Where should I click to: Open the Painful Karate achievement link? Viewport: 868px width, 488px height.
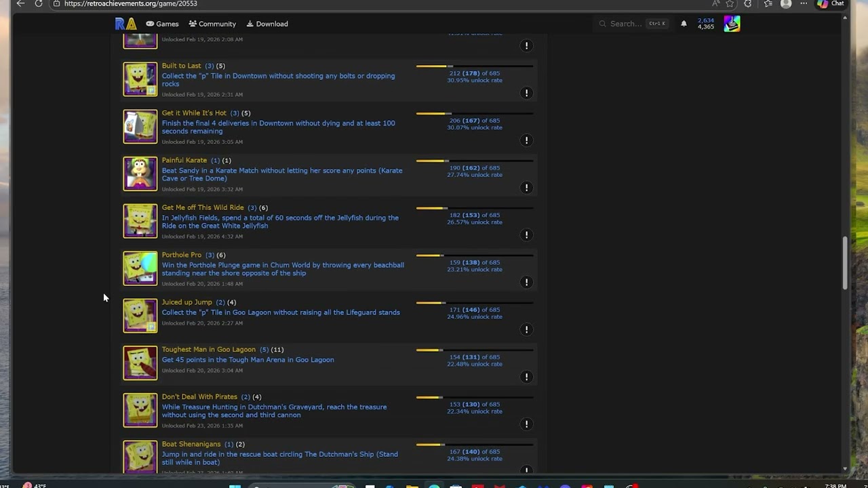click(184, 161)
